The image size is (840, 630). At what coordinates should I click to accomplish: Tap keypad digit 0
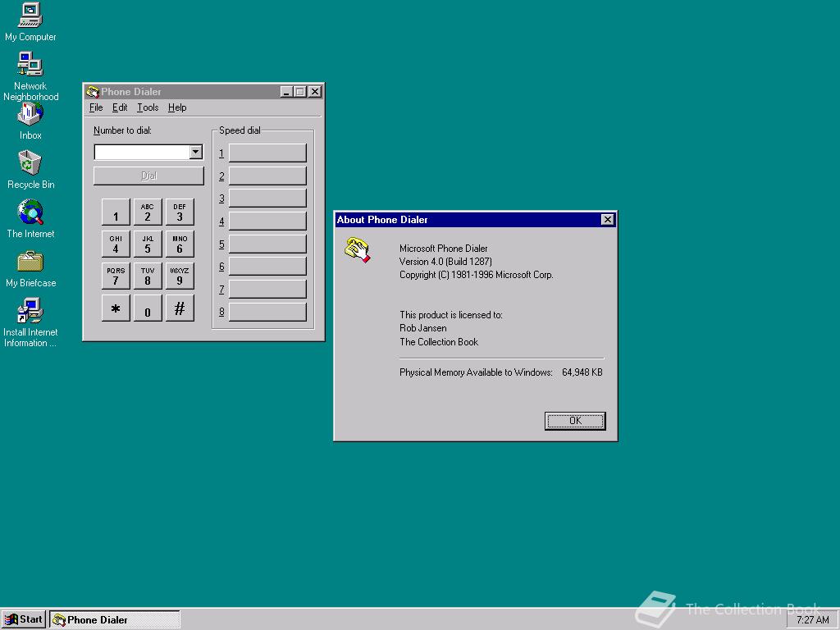click(x=148, y=308)
